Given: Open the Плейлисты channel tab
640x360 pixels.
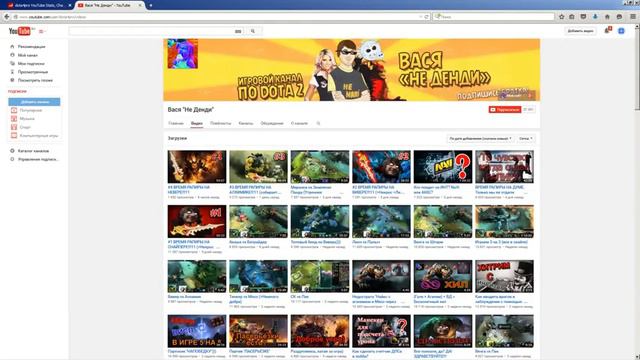Looking at the screenshot, I should [x=220, y=123].
